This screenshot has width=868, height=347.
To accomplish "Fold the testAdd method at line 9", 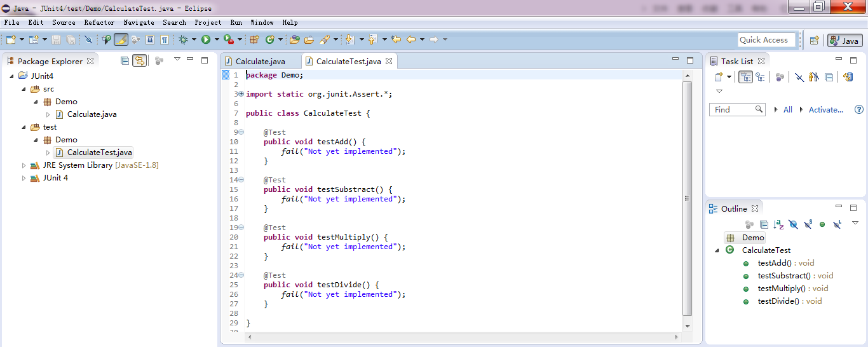I will 241,132.
